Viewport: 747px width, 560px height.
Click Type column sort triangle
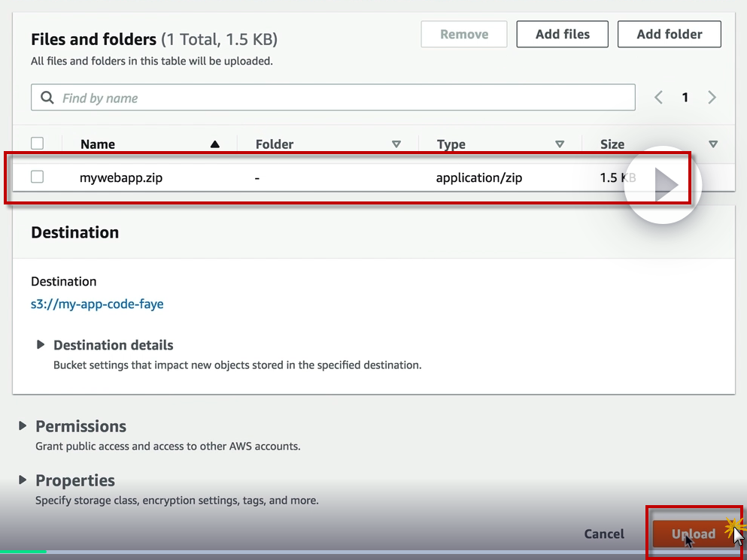pos(559,144)
